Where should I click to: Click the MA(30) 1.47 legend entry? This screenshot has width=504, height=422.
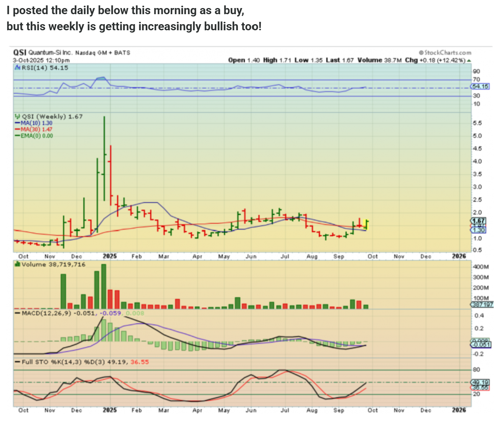click(33, 130)
